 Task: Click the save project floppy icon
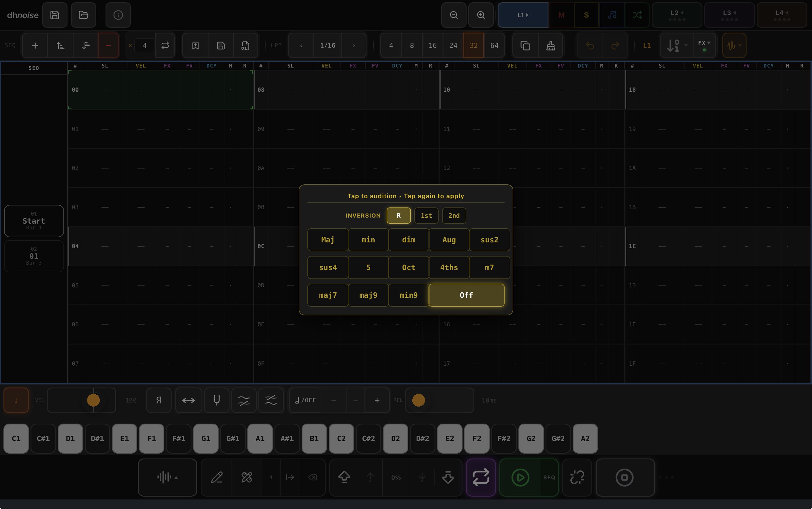coord(55,15)
